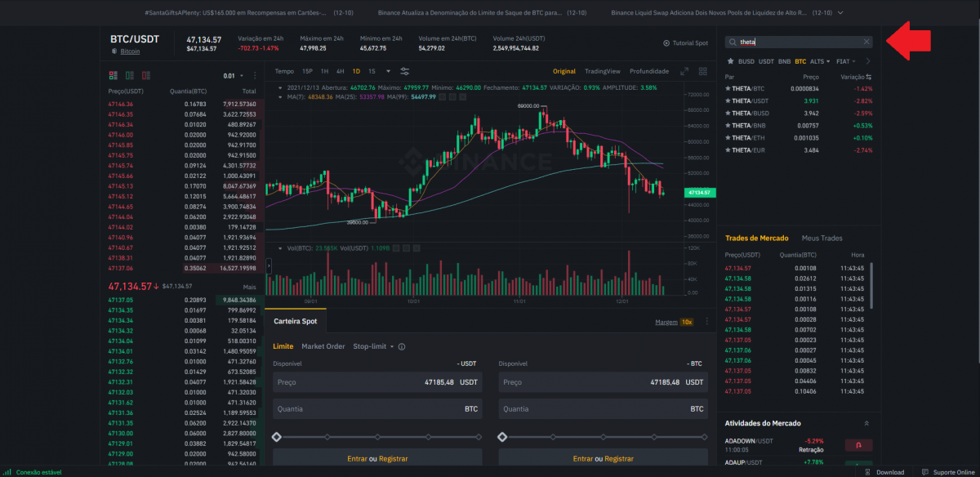The image size is (980, 477).
Task: Click the theta pair search field
Action: (x=799, y=42)
